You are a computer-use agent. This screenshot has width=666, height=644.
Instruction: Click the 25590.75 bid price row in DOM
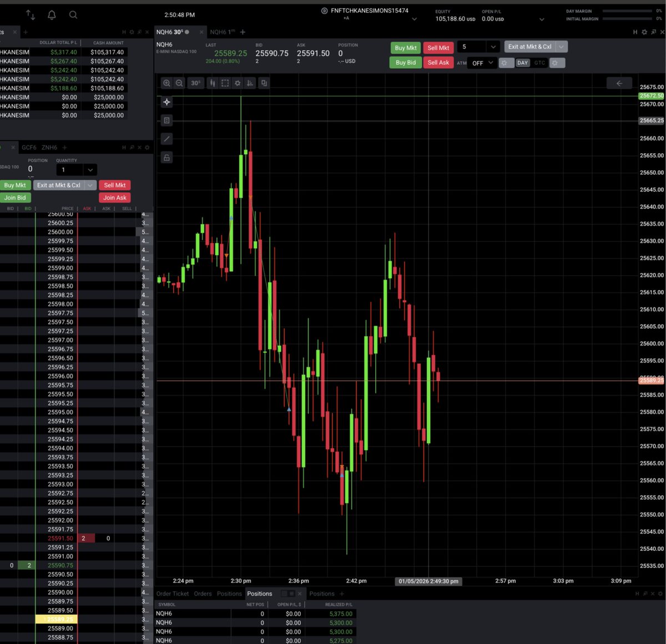(x=60, y=565)
